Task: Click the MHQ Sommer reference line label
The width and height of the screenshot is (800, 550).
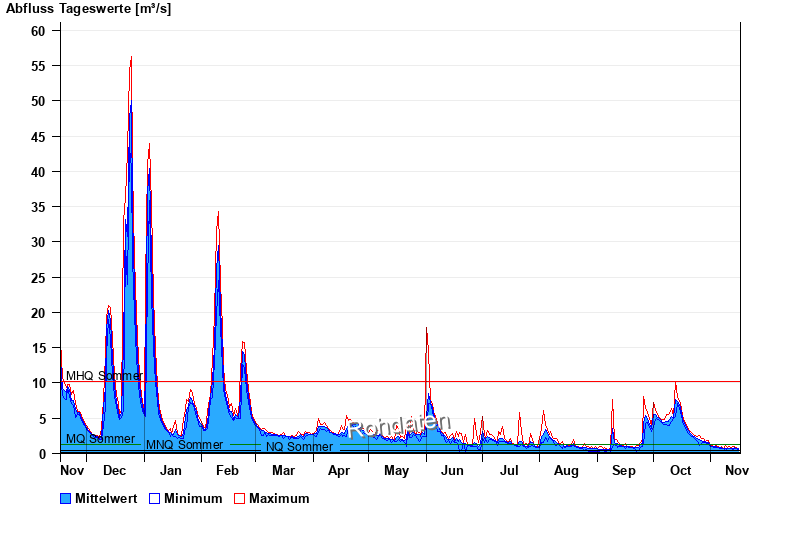Action: click(104, 376)
